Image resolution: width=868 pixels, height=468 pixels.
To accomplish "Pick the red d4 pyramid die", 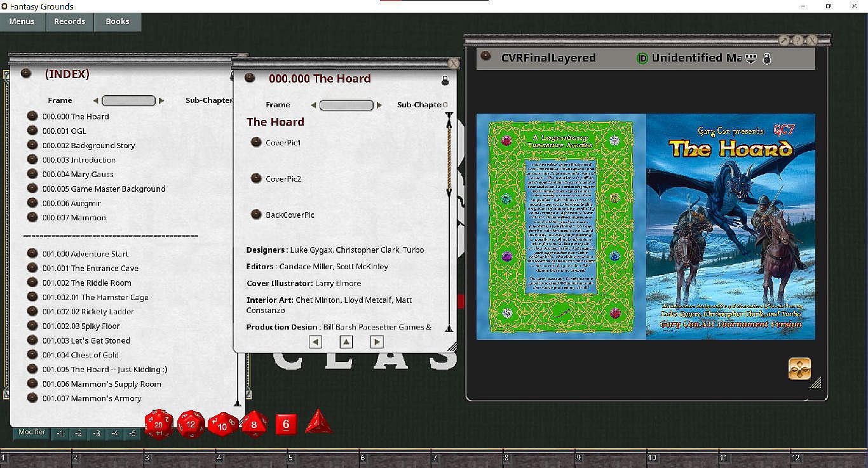I will (x=318, y=422).
